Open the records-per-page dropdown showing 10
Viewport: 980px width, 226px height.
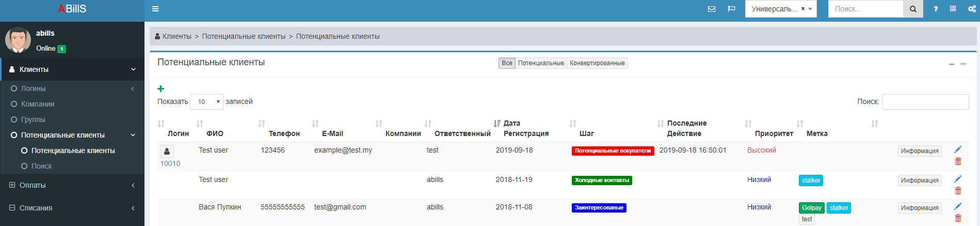(206, 102)
